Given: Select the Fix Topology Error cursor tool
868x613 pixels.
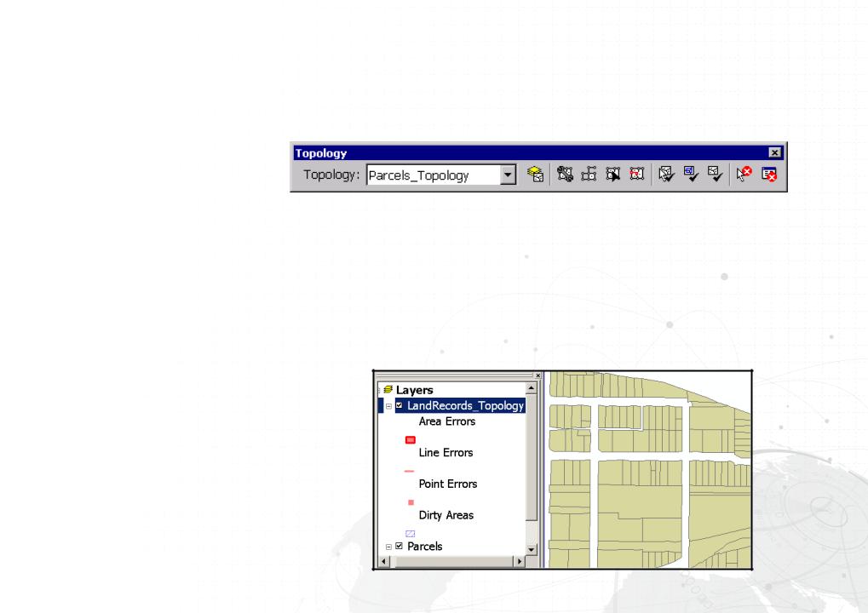Looking at the screenshot, I should 744,175.
